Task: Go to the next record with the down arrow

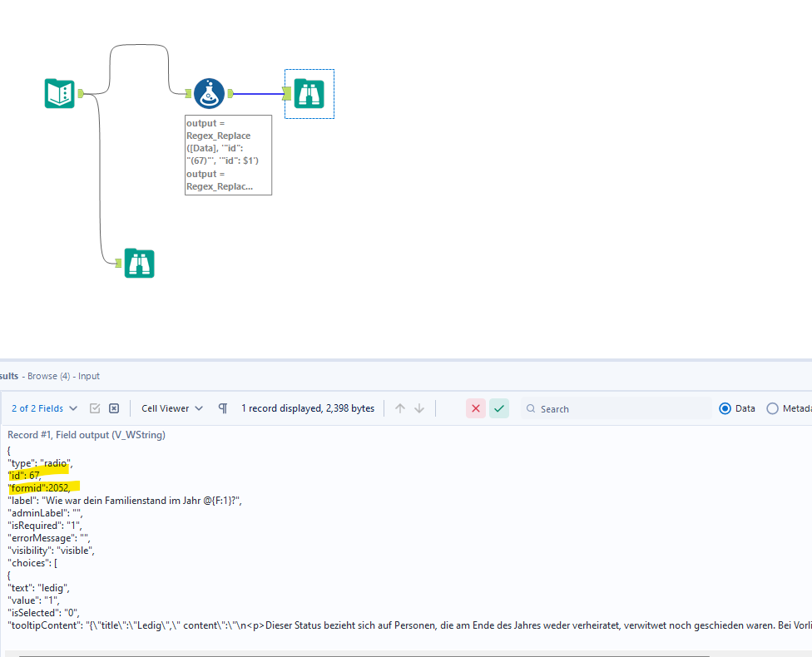Action: [x=418, y=408]
